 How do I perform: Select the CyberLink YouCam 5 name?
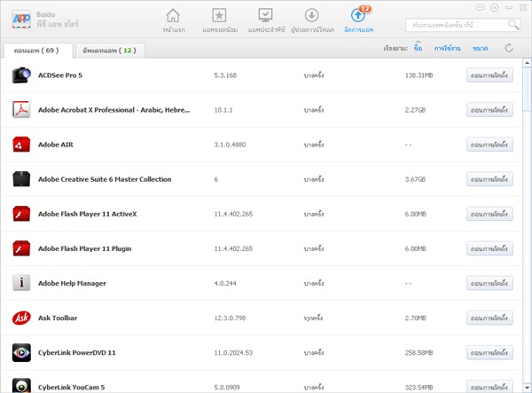click(x=71, y=387)
